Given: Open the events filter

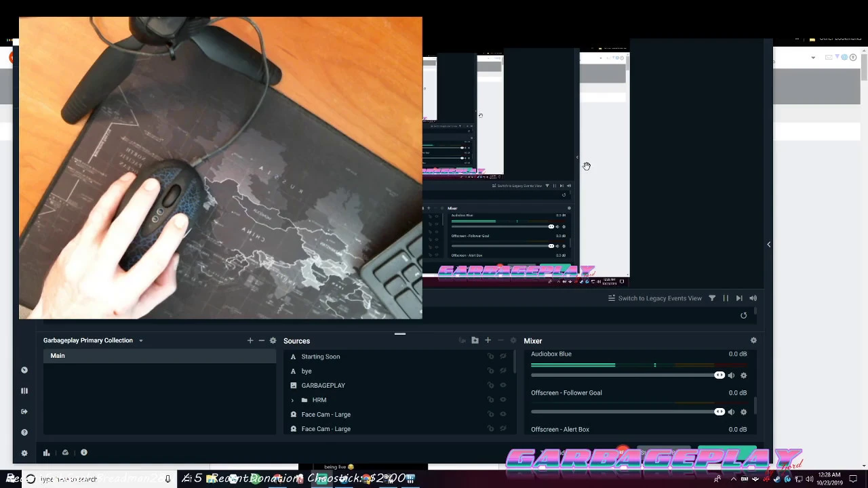Looking at the screenshot, I should tap(712, 298).
